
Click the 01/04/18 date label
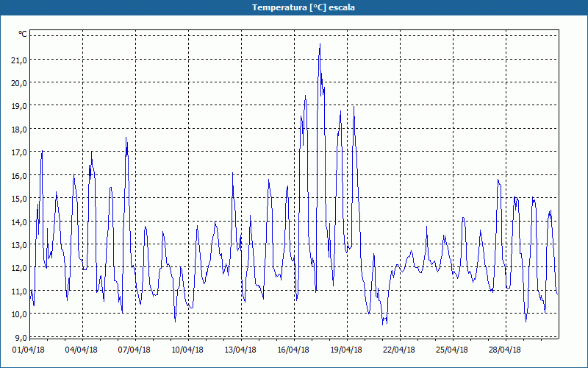[29, 350]
